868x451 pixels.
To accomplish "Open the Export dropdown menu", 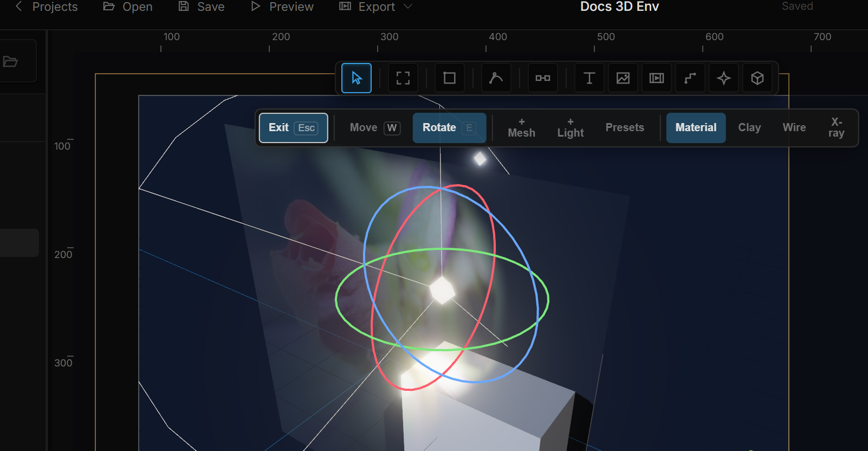I will pyautogui.click(x=376, y=7).
